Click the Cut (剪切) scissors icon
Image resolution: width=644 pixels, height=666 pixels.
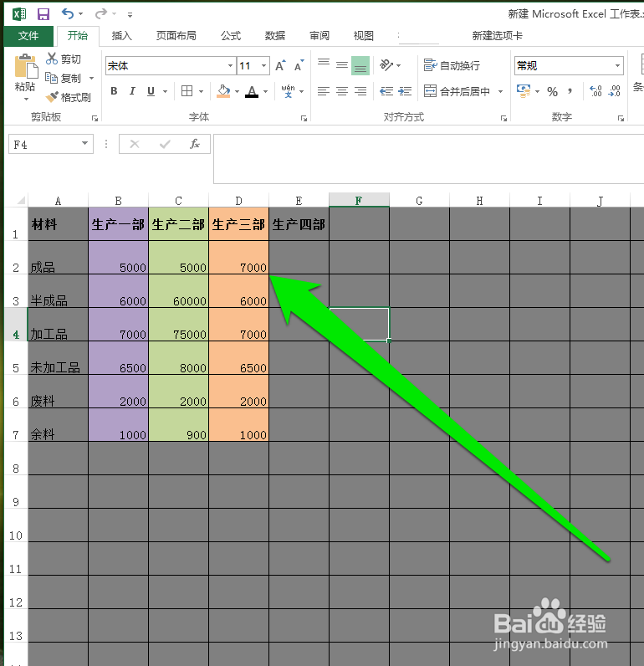click(52, 59)
